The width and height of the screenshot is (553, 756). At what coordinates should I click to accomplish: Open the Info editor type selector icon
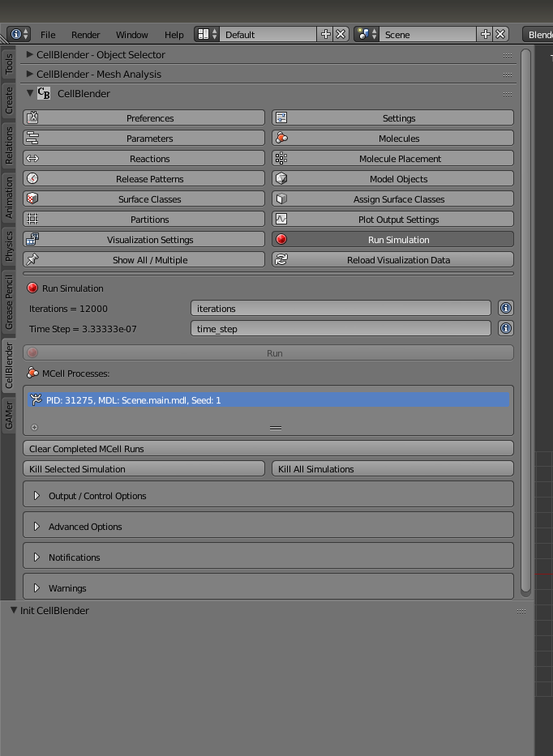[19, 34]
